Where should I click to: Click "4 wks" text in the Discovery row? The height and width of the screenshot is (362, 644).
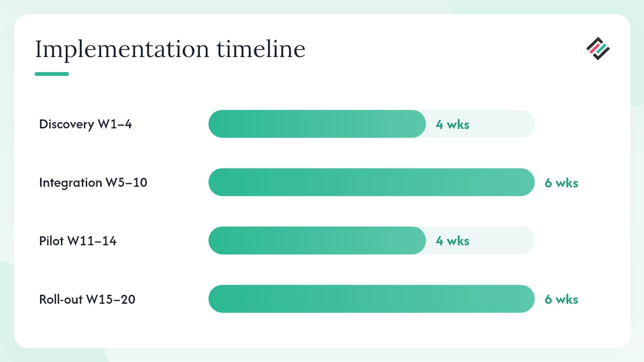pyautogui.click(x=452, y=124)
